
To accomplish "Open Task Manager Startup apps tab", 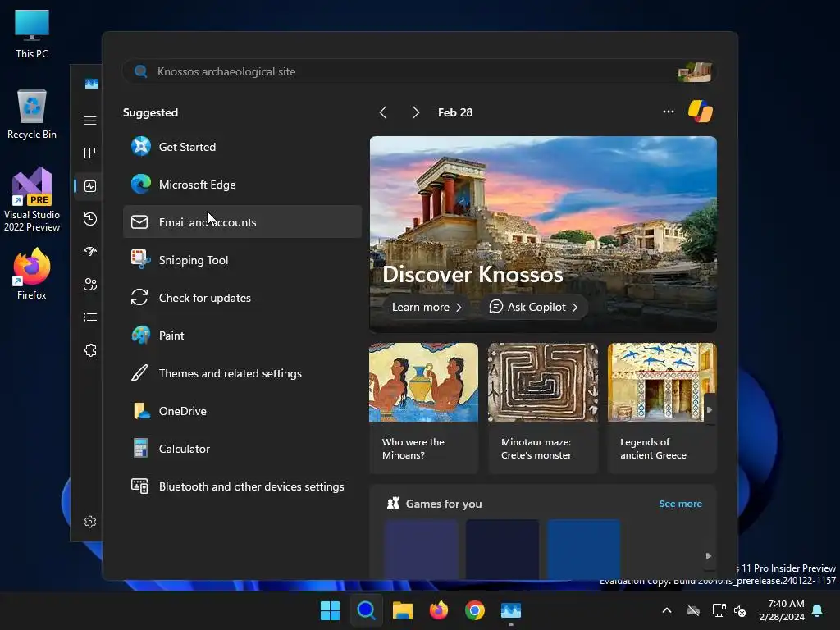I will pos(90,251).
